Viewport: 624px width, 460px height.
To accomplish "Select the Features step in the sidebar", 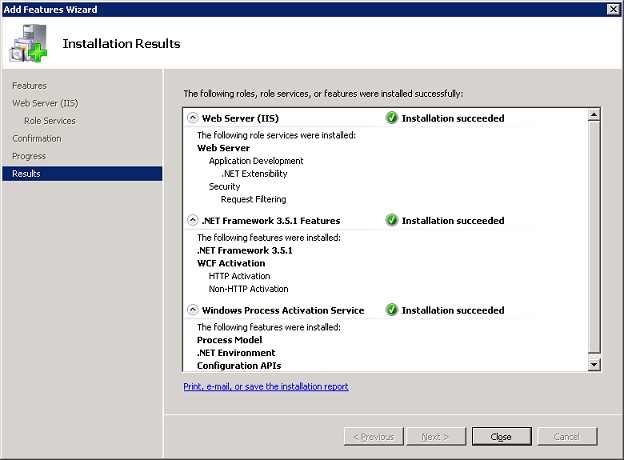I will point(29,86).
